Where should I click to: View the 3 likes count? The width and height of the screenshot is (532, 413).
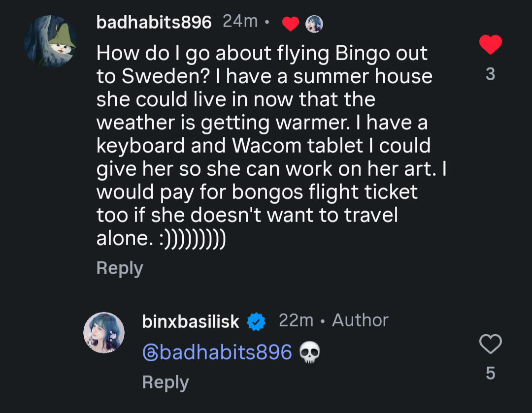[x=490, y=74]
